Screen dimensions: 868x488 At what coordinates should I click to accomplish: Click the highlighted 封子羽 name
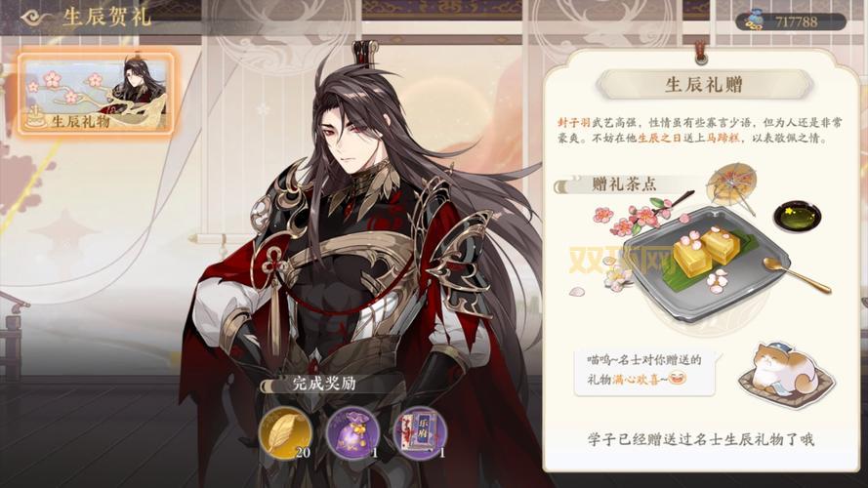[x=574, y=123]
